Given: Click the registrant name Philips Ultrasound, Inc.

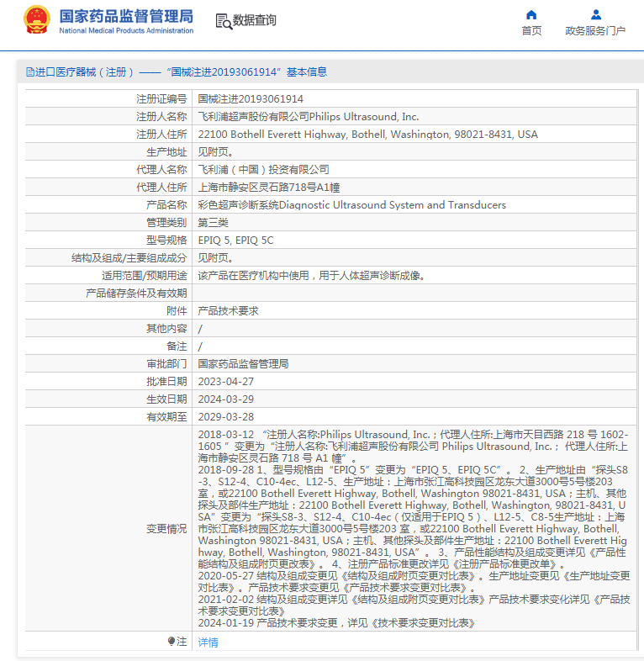Looking at the screenshot, I should pyautogui.click(x=364, y=117).
